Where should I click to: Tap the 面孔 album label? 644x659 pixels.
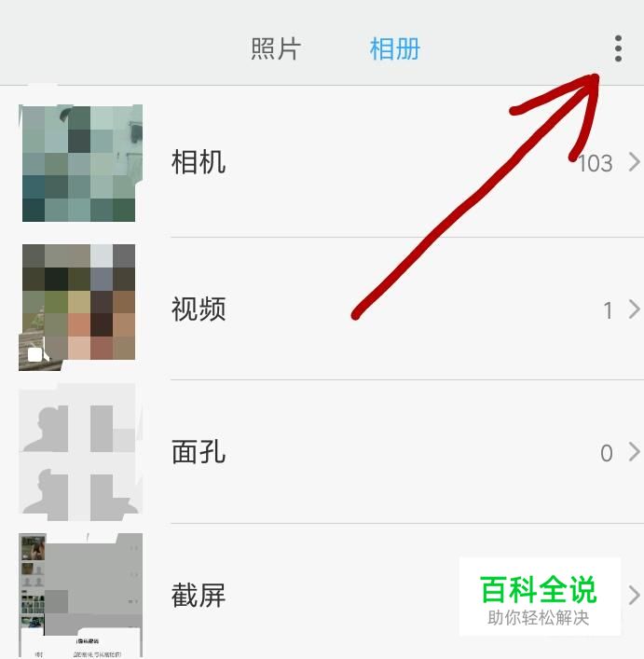(x=199, y=452)
